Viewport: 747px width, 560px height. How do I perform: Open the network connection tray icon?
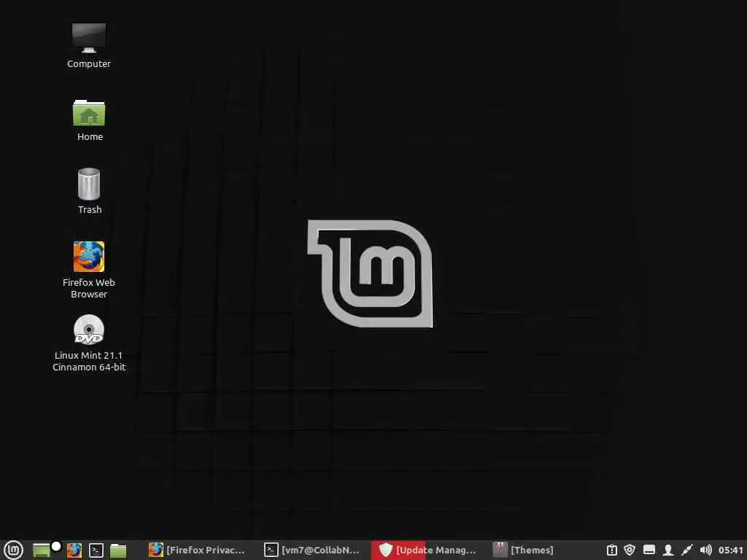pos(687,550)
